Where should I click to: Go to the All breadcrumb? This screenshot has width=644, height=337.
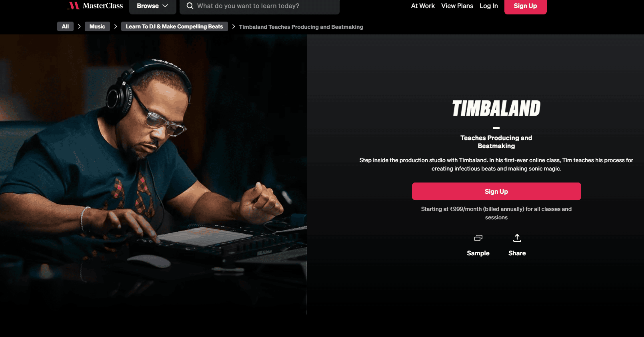point(65,26)
